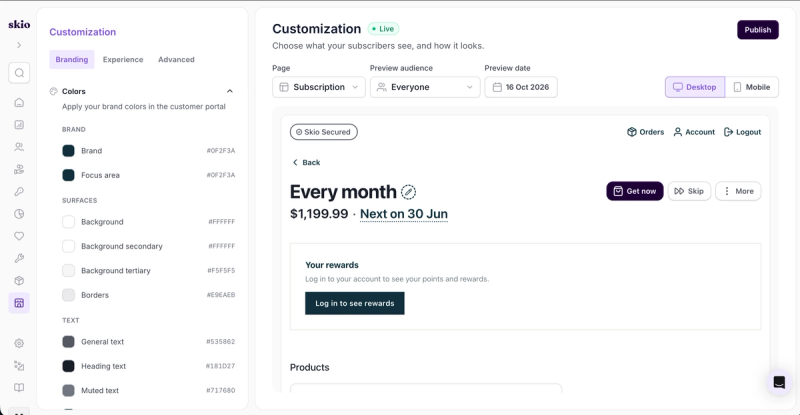Click Logout in the preview header

pyautogui.click(x=742, y=132)
